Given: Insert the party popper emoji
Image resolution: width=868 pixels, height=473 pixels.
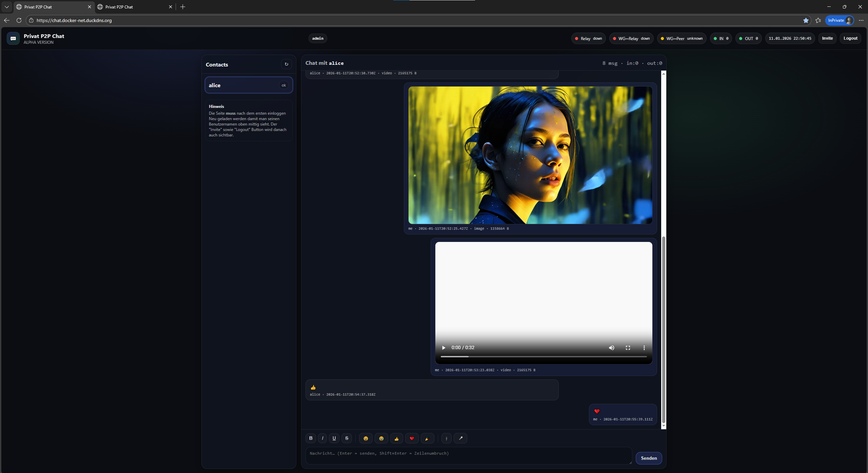Looking at the screenshot, I should 427,438.
